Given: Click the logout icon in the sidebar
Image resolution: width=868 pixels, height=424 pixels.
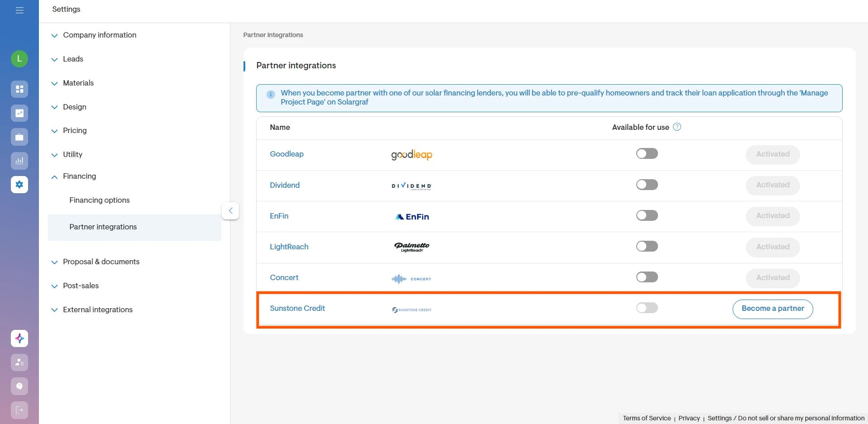Looking at the screenshot, I should (x=19, y=410).
